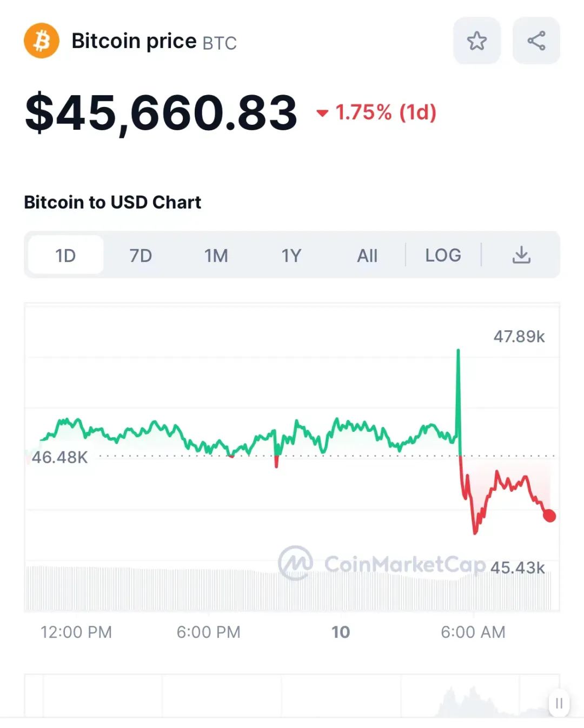Image resolution: width=584 pixels, height=728 pixels.
Task: Tap the CoinMarketCap watermark logo
Action: pos(295,563)
